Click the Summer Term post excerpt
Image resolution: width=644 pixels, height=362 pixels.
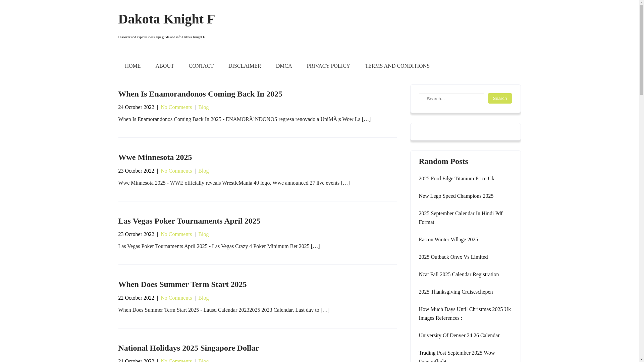pyautogui.click(x=224, y=310)
